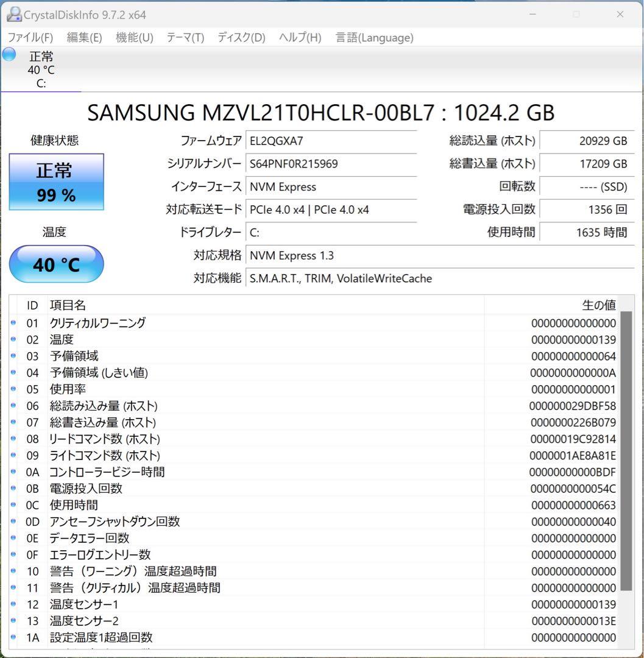This screenshot has width=644, height=658.
Task: Open the ディスク(D) disk selection menu
Action: tap(239, 37)
